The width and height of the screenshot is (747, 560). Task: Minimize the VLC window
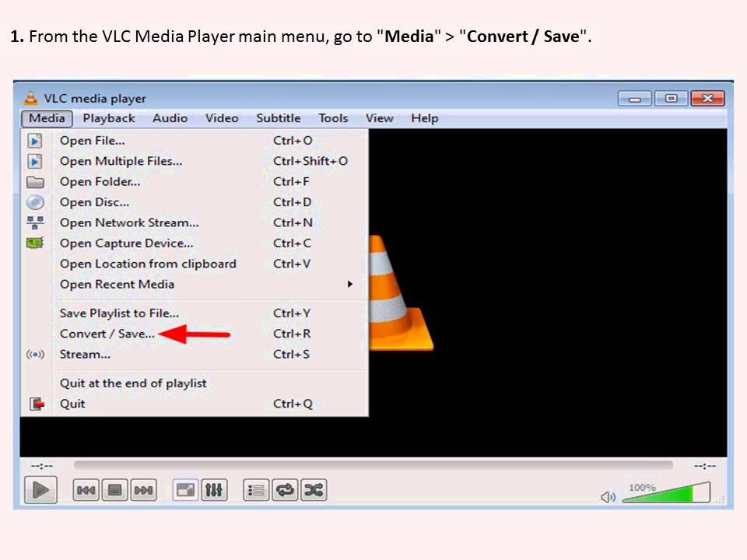[635, 99]
